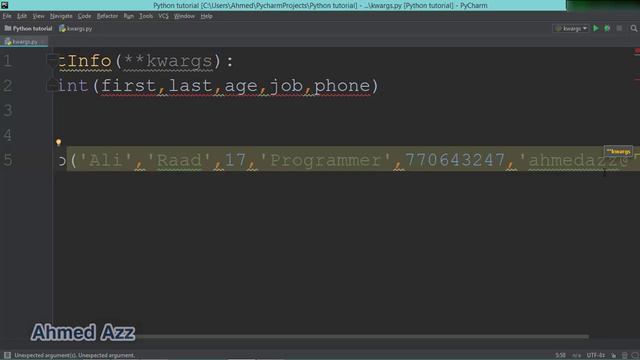The image size is (640, 360).
Task: Click the 5:58 caret position in status bar
Action: tap(560, 355)
